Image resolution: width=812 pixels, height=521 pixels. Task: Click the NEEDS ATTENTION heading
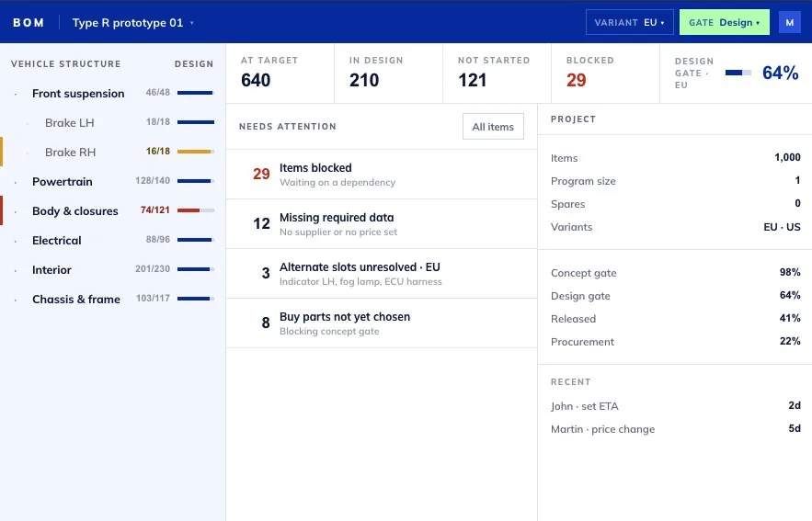[x=288, y=126]
